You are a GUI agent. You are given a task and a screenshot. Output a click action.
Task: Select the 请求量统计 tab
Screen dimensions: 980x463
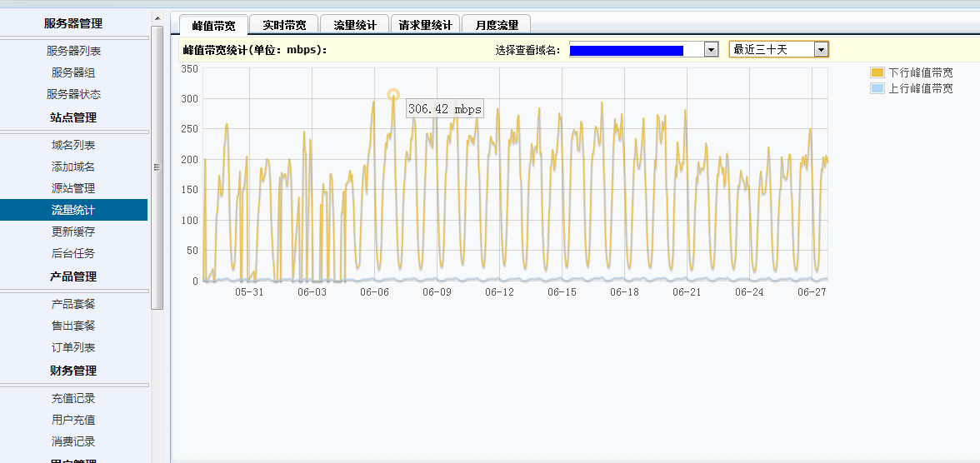pos(425,25)
